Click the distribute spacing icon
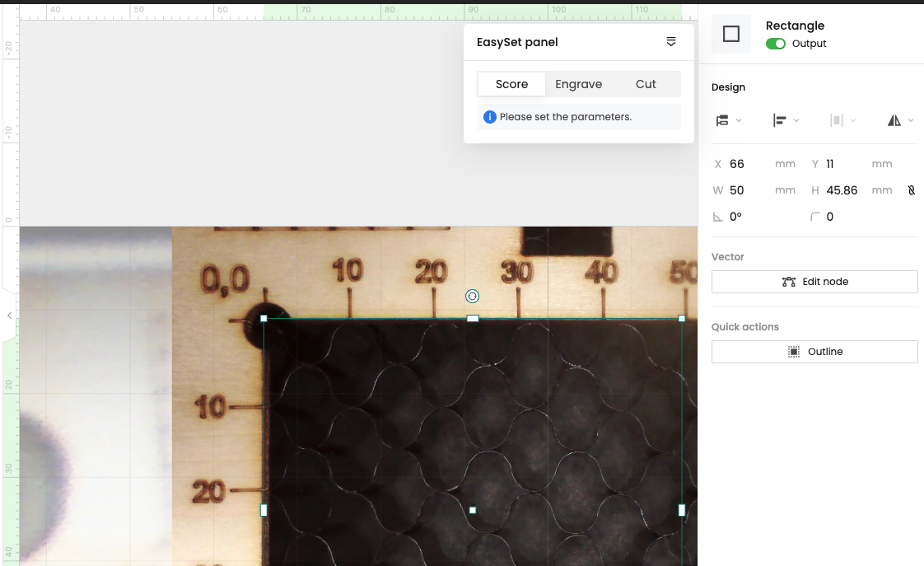Image resolution: width=924 pixels, height=566 pixels. click(838, 120)
